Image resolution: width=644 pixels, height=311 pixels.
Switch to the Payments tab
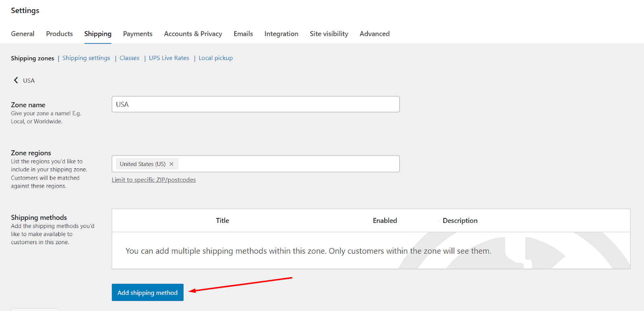point(138,34)
